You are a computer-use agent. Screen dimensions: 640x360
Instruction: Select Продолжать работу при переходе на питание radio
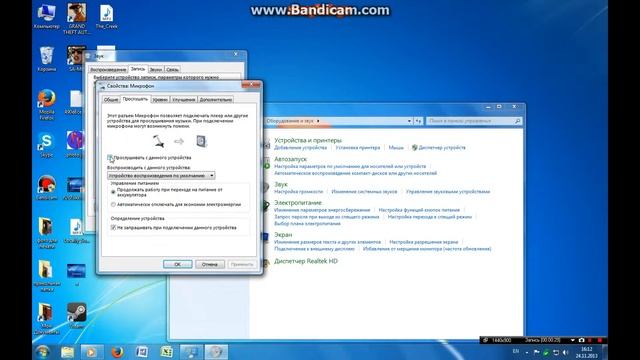(113, 192)
